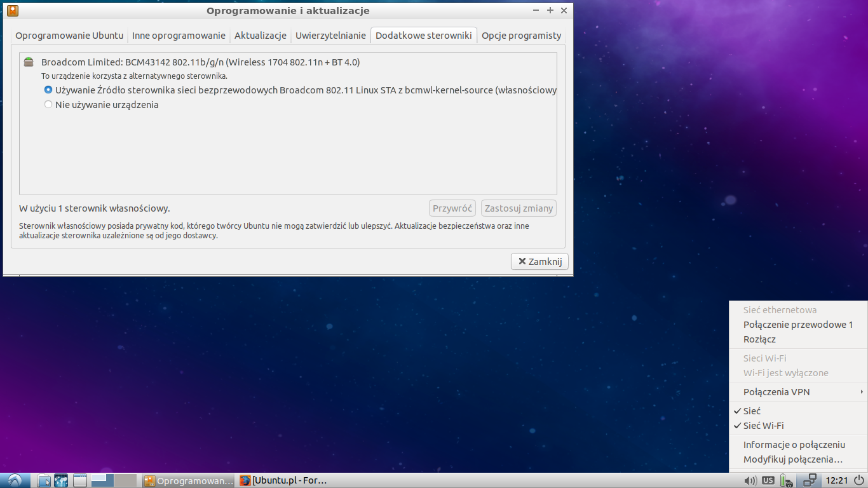Click the 'Wi-Fi jest wyłączone' menu text

(x=786, y=373)
